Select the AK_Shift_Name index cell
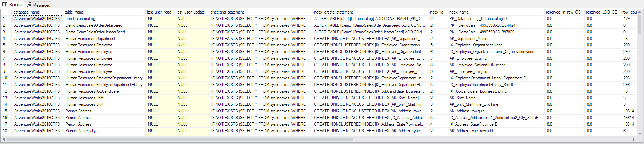This screenshot has height=144, width=644. tap(496, 98)
